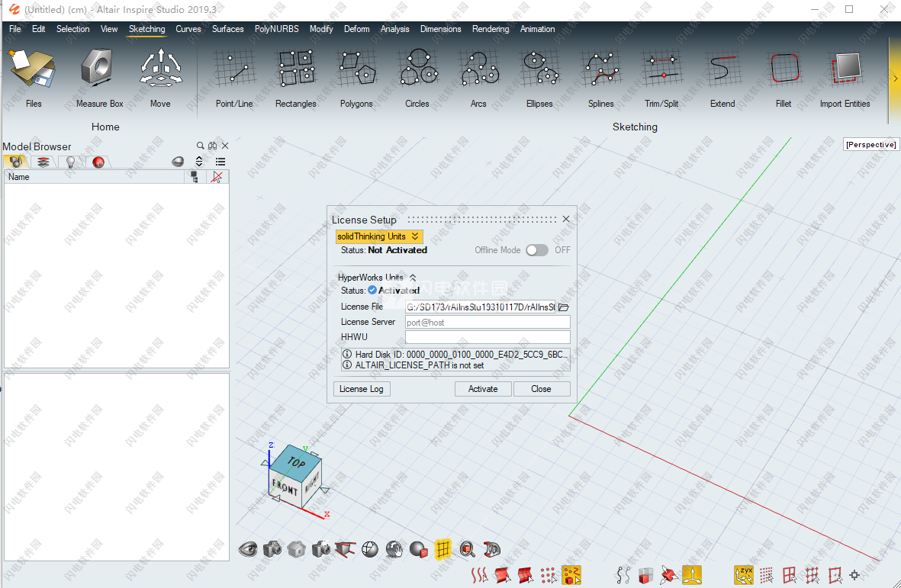The height and width of the screenshot is (588, 901).
Task: Switch to the layers tab in Model Browser
Action: (43, 162)
